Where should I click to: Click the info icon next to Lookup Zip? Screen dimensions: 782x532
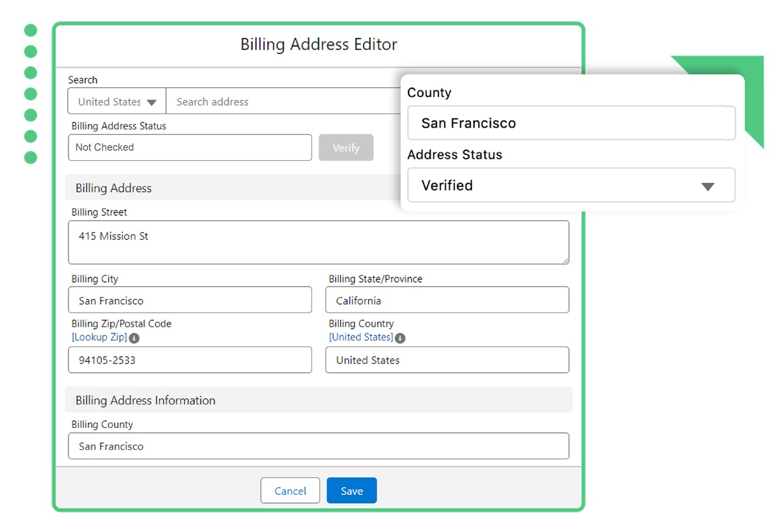coord(135,337)
